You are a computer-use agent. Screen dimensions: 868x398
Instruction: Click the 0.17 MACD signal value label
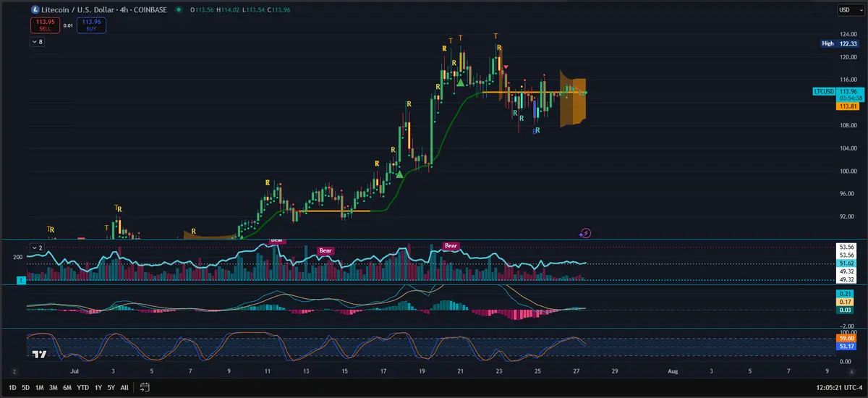click(x=846, y=301)
